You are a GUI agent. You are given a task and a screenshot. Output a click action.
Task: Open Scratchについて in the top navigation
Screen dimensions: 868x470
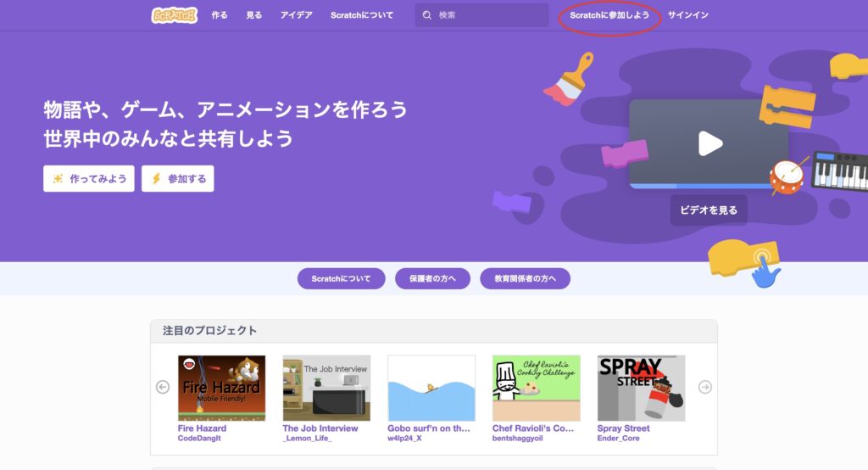click(362, 15)
